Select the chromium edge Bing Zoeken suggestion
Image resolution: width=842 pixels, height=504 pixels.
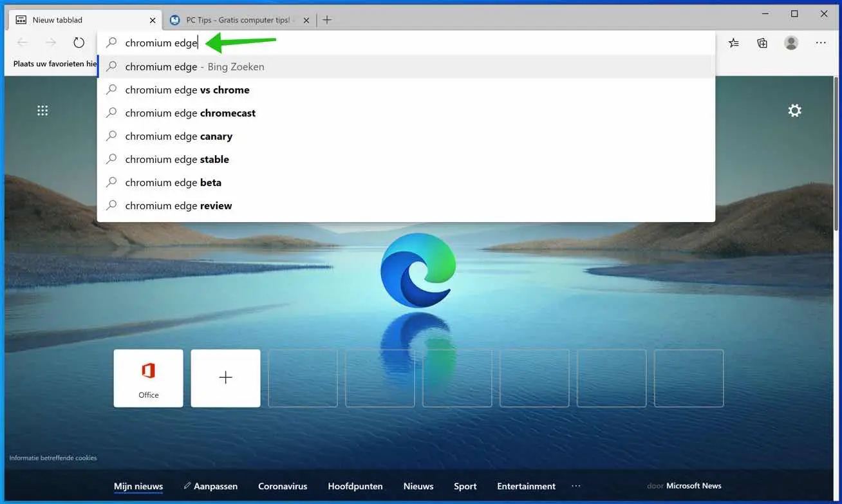(406, 67)
